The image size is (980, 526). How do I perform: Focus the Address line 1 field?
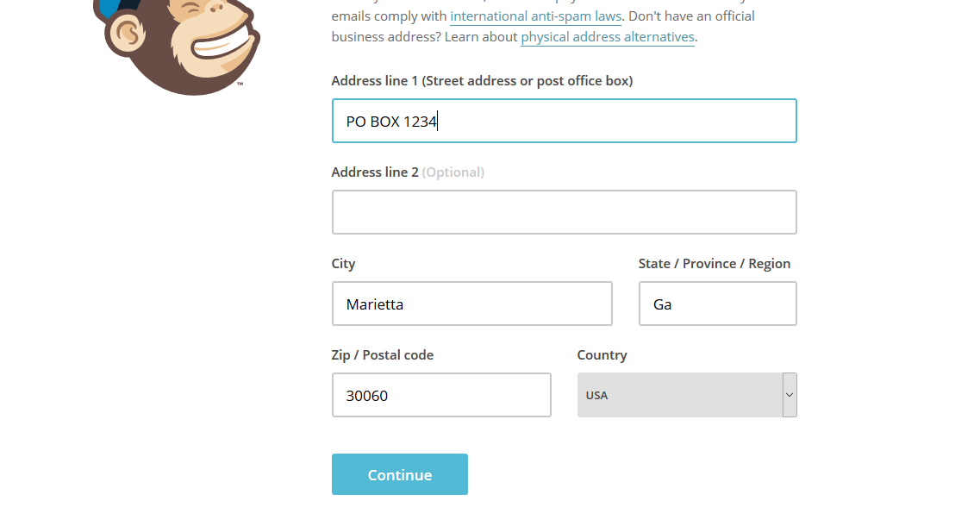coord(564,122)
